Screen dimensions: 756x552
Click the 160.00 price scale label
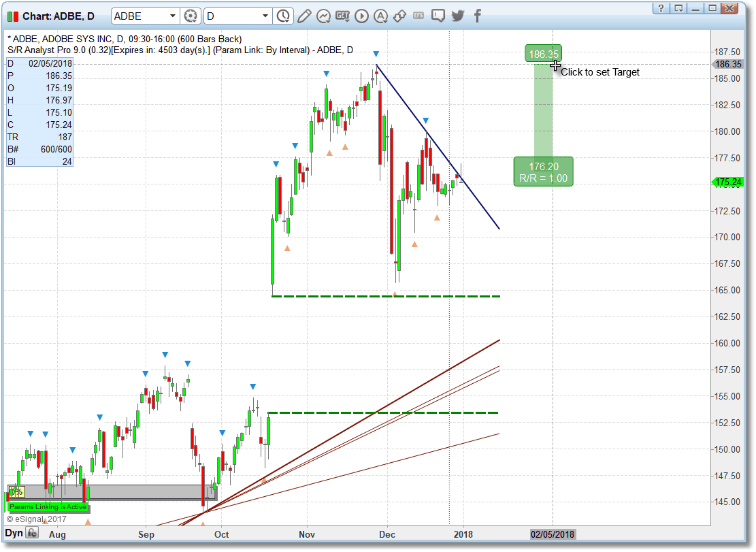[727, 343]
